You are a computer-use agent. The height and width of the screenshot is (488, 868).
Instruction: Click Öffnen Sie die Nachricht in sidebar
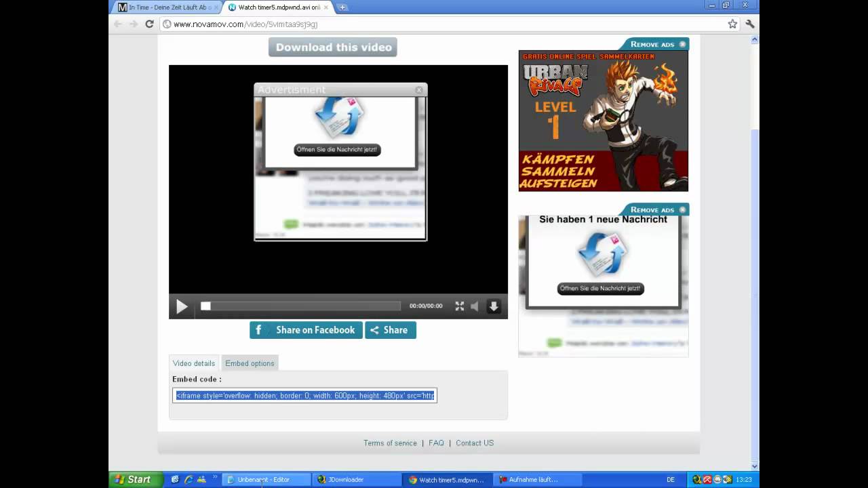[x=600, y=288]
